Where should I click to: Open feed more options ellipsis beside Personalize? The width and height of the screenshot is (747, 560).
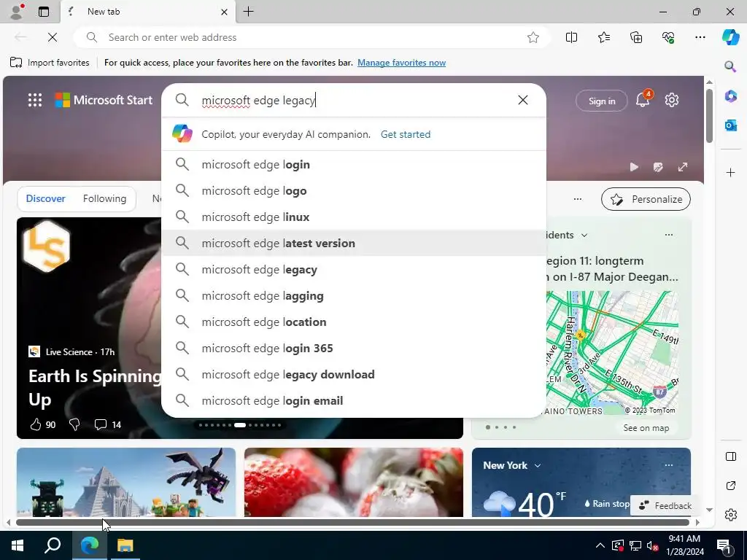point(578,199)
